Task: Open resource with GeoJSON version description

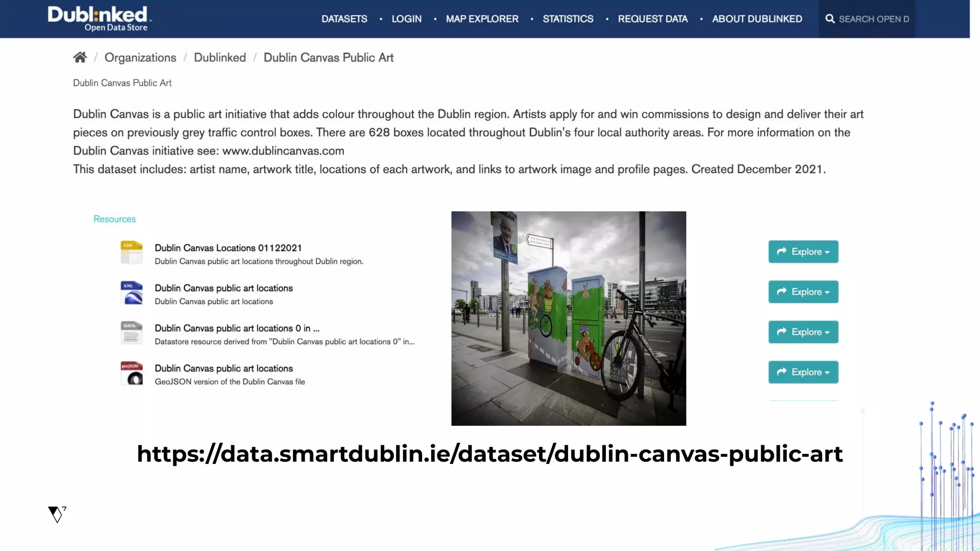Action: [223, 368]
